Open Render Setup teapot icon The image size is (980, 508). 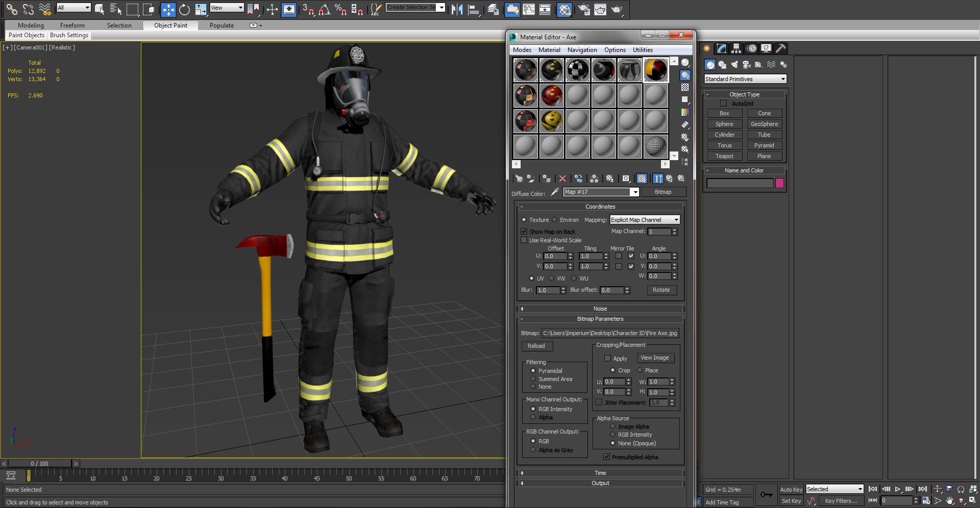[x=583, y=9]
